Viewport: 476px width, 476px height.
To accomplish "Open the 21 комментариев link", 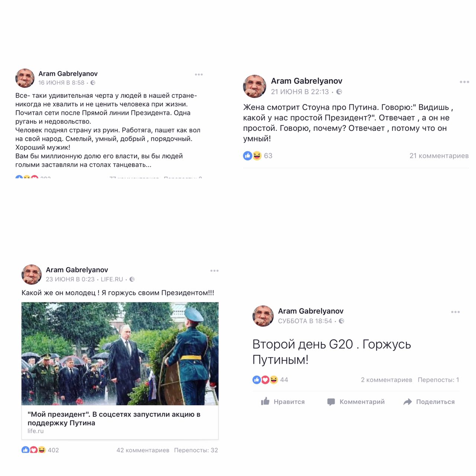I will (x=439, y=156).
